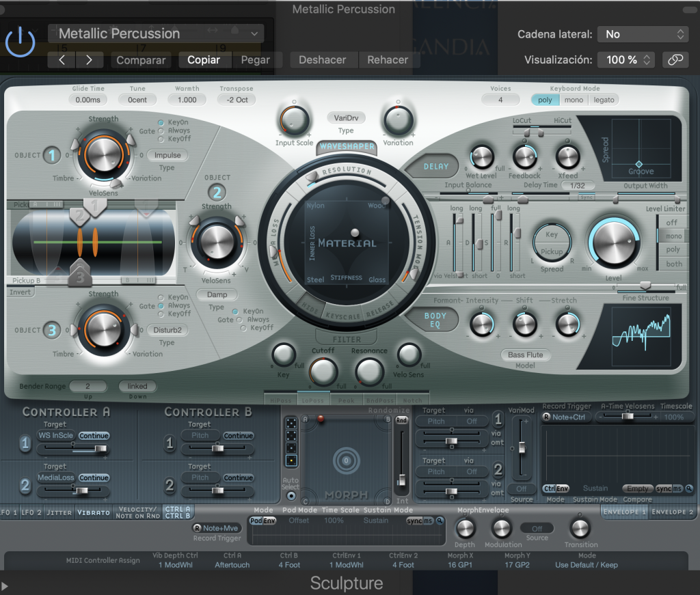Click the Deshacer button
This screenshot has height=595, width=700.
tap(323, 59)
